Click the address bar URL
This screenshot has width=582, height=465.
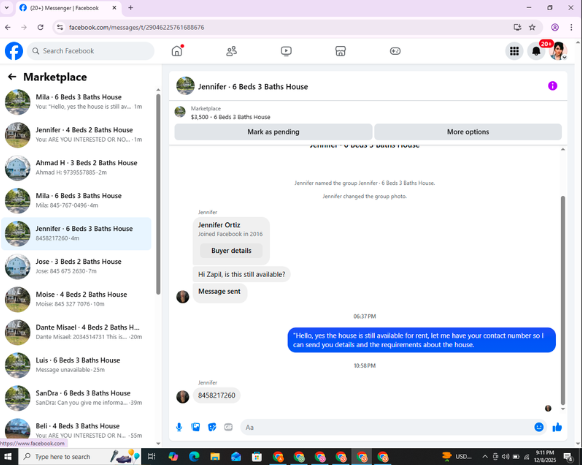pos(137,27)
